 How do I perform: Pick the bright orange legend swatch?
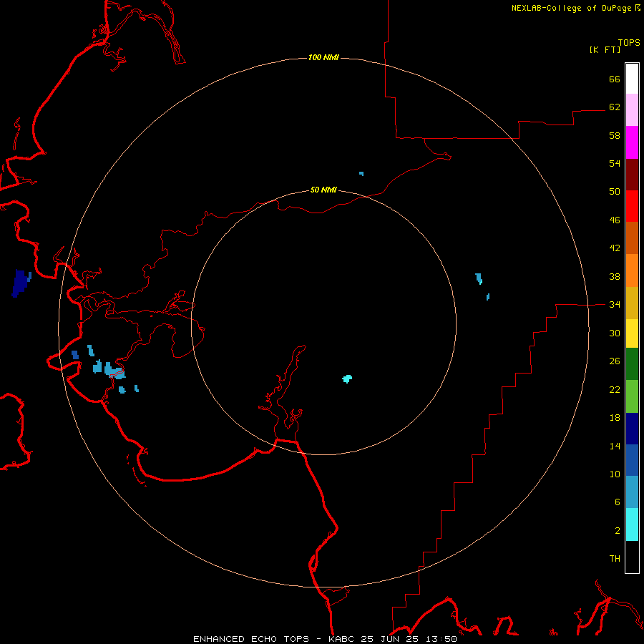tap(632, 270)
